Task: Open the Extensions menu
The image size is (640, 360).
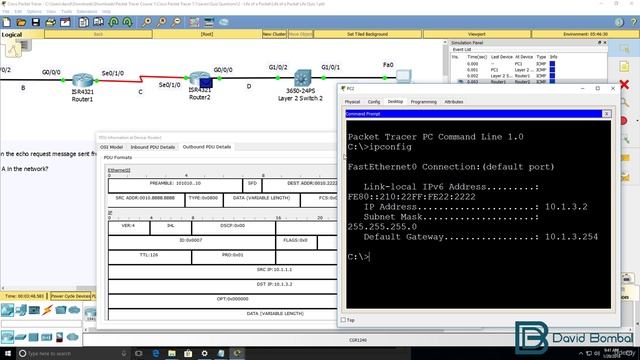Action: pyautogui.click(x=87, y=11)
